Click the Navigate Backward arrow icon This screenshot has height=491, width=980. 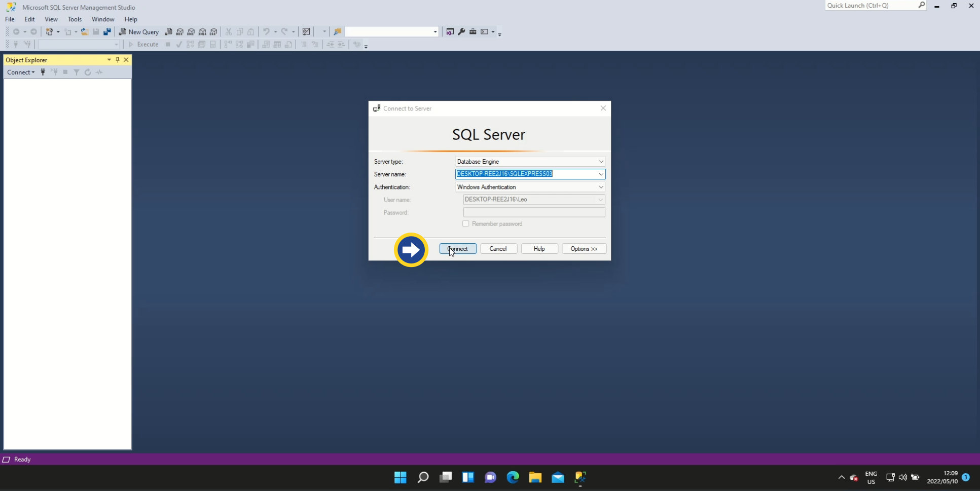[16, 31]
